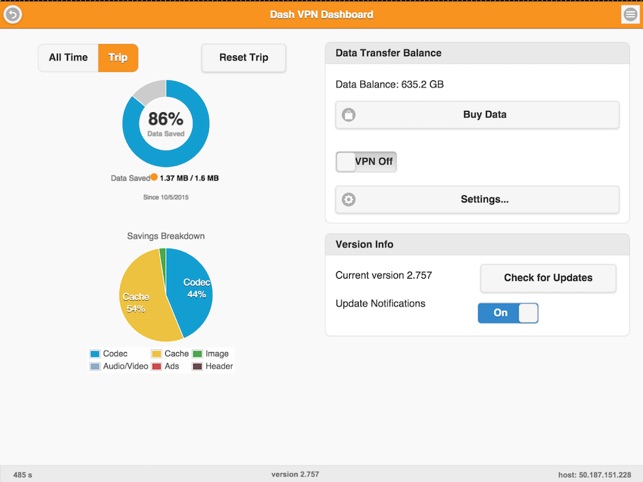Click the '485 s' status bar text
This screenshot has height=482, width=643.
tap(23, 475)
